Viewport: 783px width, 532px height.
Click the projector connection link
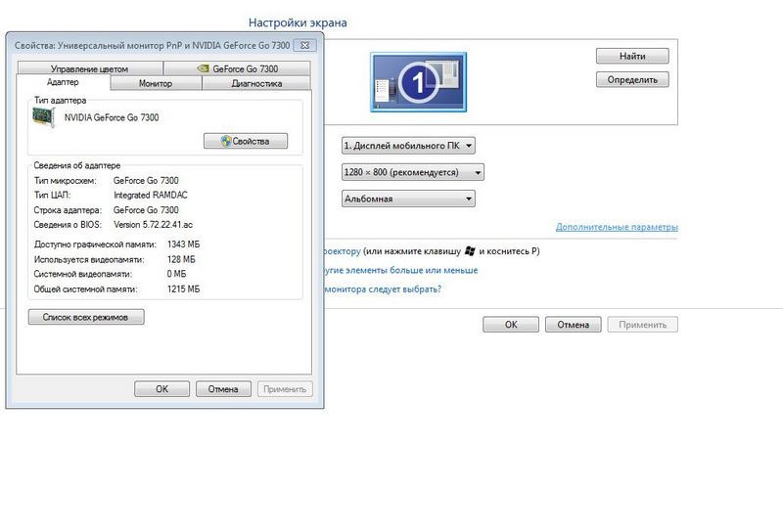click(342, 251)
